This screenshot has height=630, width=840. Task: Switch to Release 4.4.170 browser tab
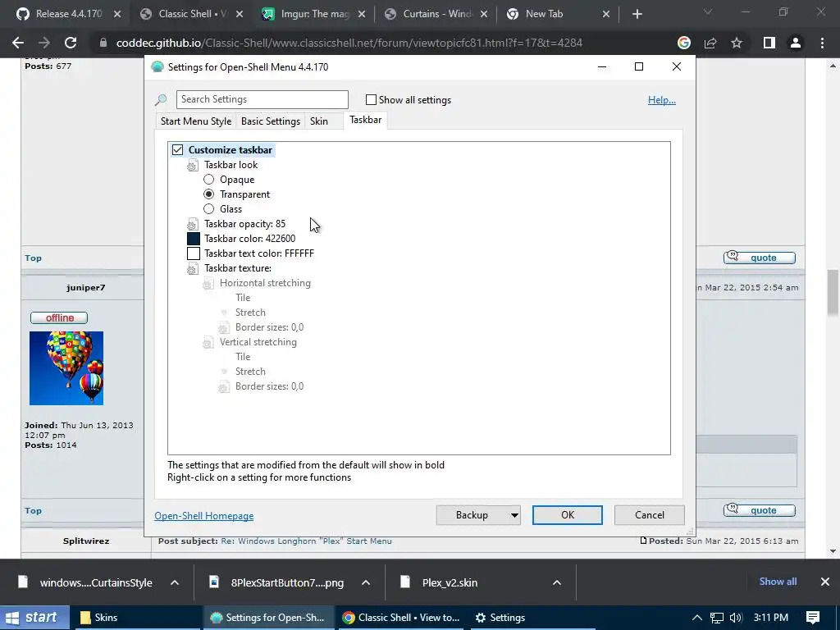[x=69, y=14]
